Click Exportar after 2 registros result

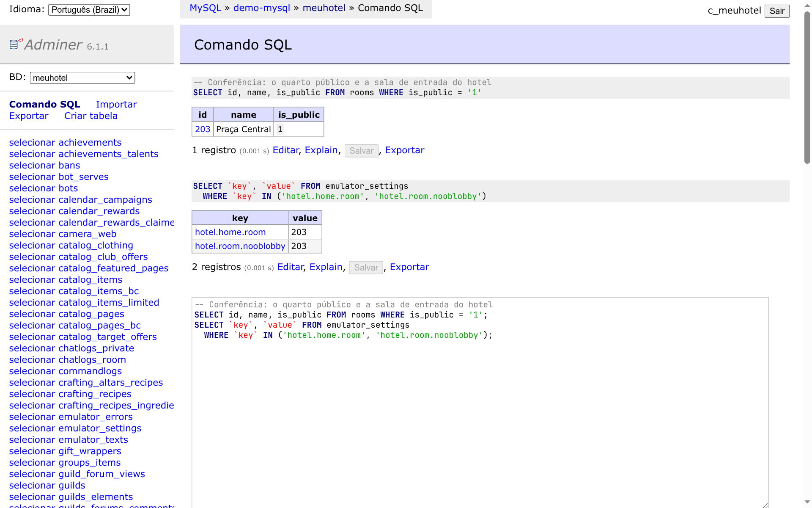click(x=409, y=267)
